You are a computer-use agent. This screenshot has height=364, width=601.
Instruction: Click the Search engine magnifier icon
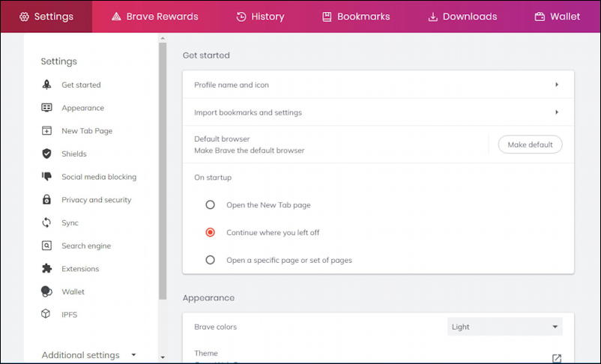[x=46, y=246]
